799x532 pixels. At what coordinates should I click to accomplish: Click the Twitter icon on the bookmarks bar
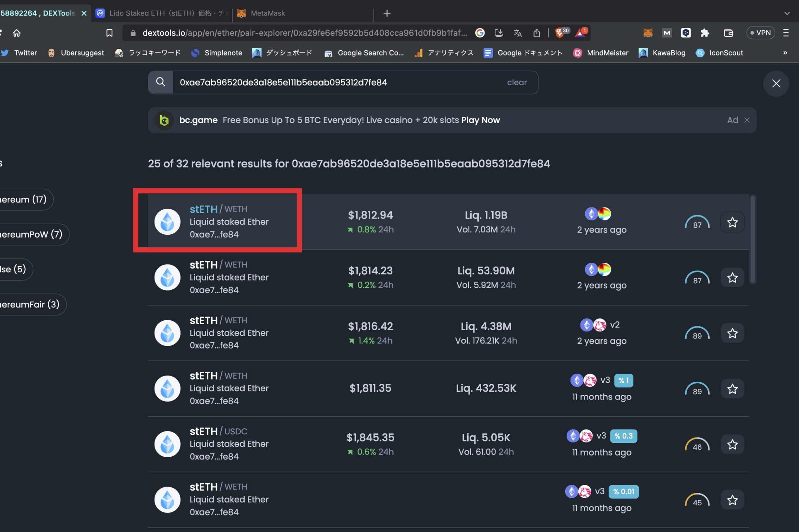click(5, 53)
